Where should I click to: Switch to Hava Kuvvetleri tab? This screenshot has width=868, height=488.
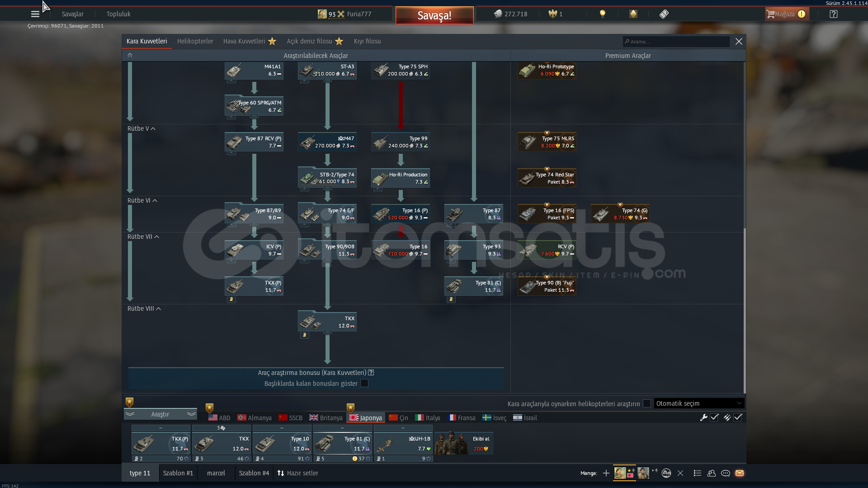point(249,41)
